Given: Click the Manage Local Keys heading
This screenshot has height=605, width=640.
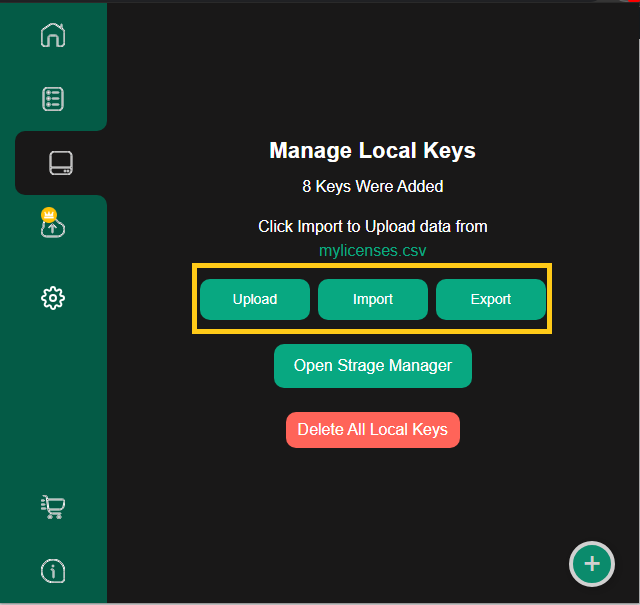Looking at the screenshot, I should pos(372,151).
